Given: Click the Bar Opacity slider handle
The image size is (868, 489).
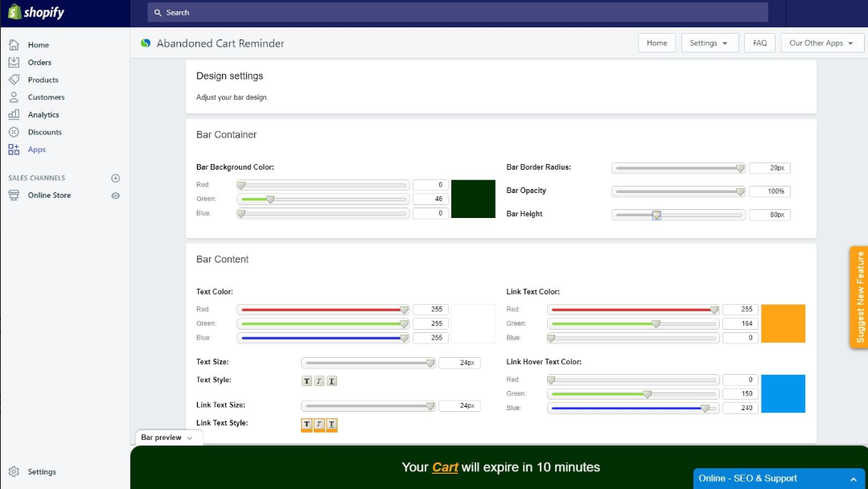Looking at the screenshot, I should pos(740,191).
